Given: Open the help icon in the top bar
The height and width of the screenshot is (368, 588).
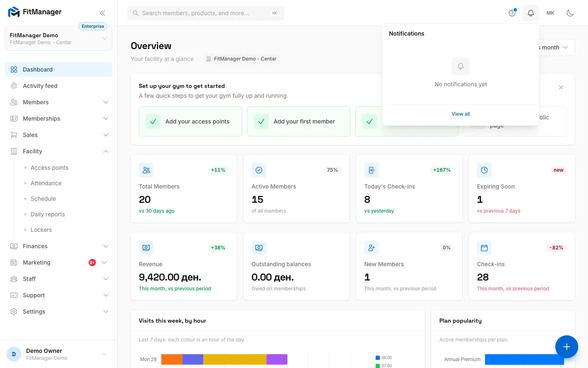Looking at the screenshot, I should click(512, 13).
